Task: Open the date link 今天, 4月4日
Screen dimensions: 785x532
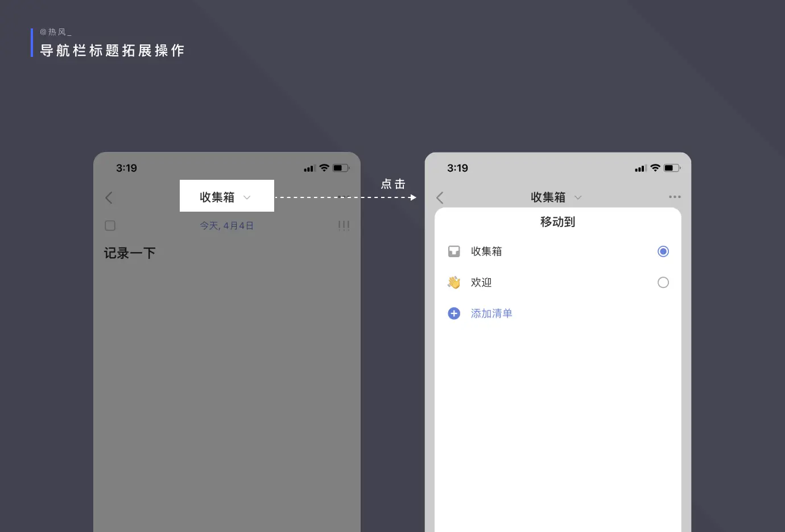Action: [x=226, y=226]
